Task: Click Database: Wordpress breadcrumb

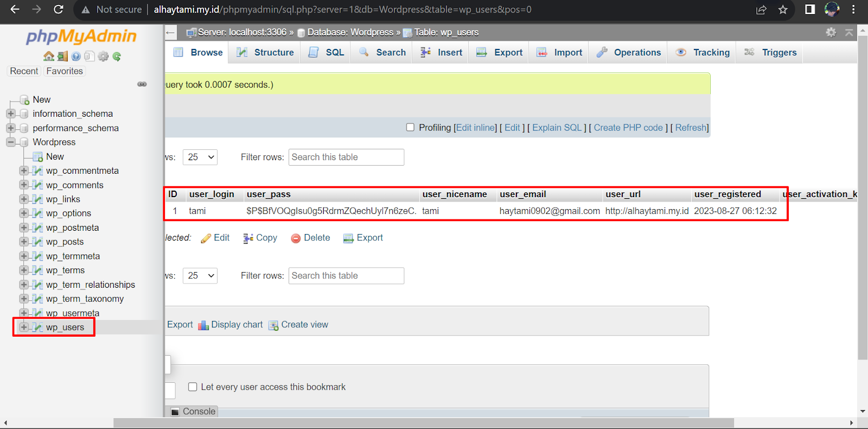Action: pos(350,33)
